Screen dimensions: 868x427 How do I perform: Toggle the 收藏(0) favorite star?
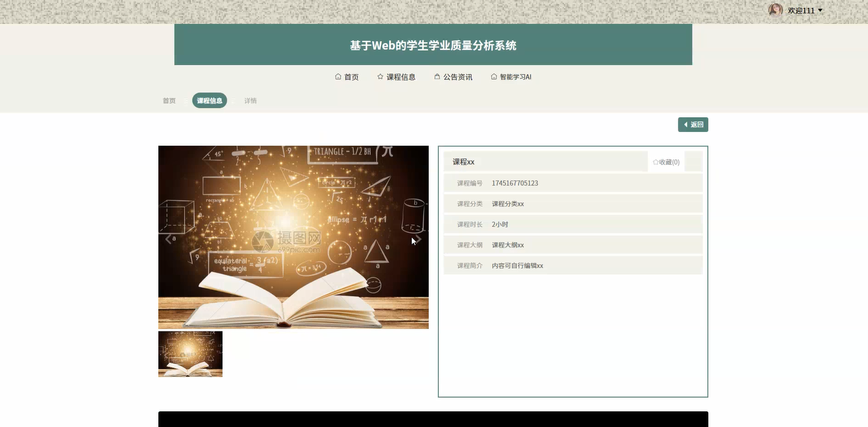665,161
